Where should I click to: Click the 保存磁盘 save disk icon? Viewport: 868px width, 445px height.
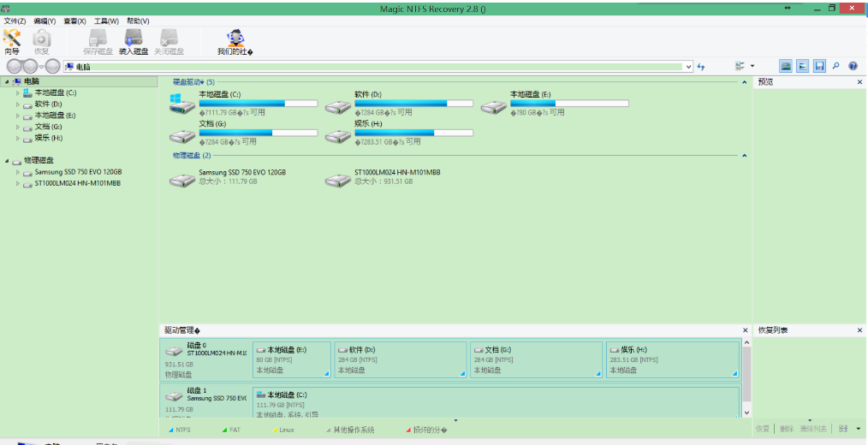pyautogui.click(x=98, y=42)
